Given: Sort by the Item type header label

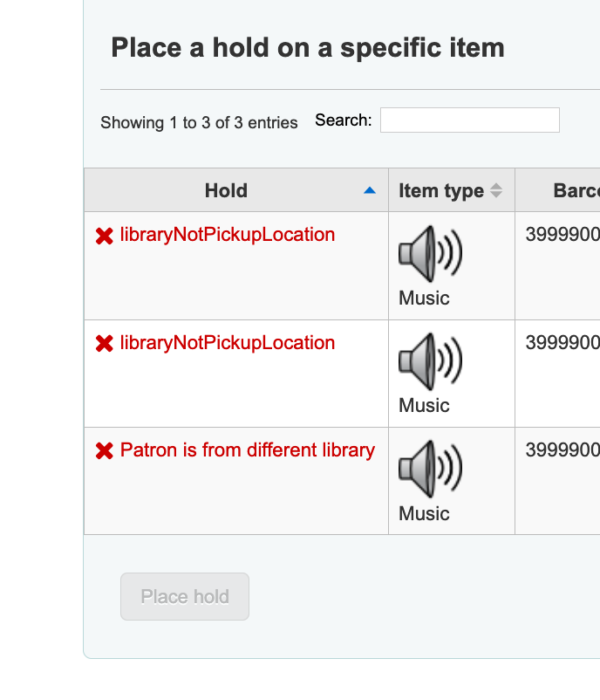Looking at the screenshot, I should coord(440,190).
